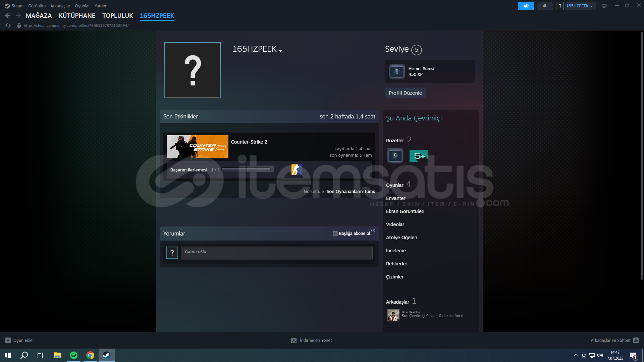Open the announcements megaphone button

(x=526, y=6)
